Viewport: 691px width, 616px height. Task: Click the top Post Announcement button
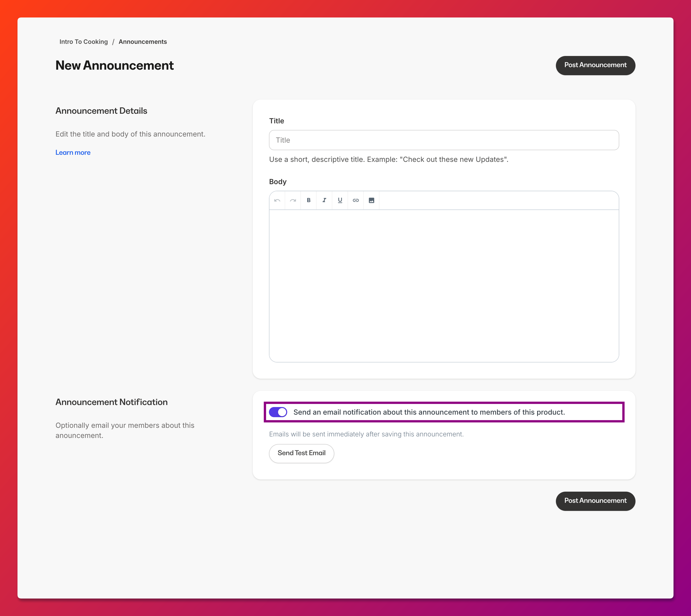point(595,65)
